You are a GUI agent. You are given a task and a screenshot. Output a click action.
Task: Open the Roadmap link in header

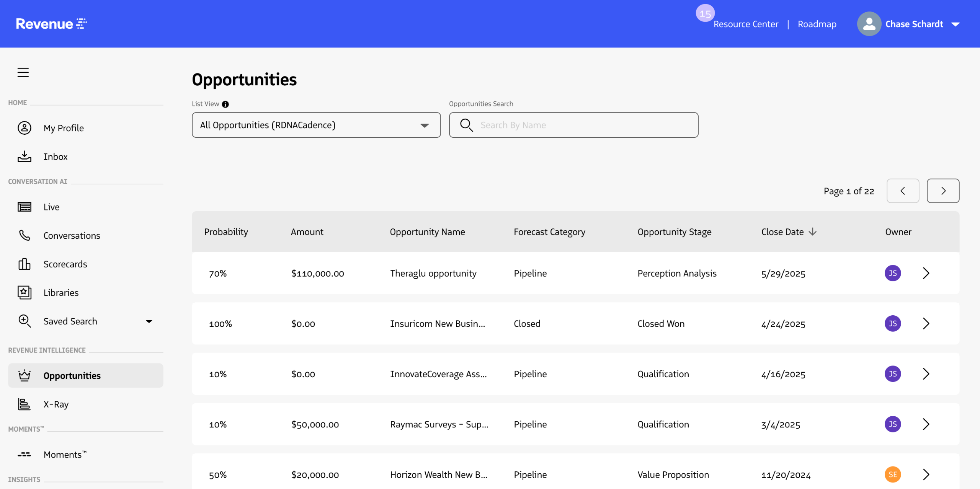click(x=817, y=24)
